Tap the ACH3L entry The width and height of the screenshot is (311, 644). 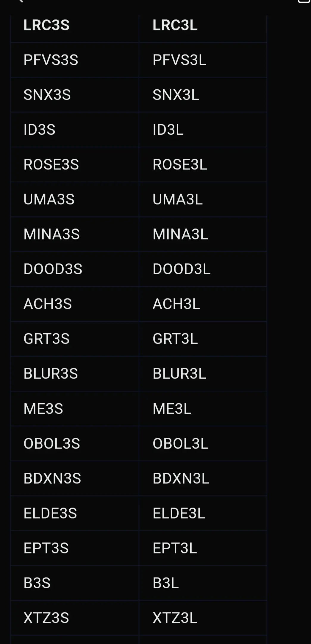(203, 304)
